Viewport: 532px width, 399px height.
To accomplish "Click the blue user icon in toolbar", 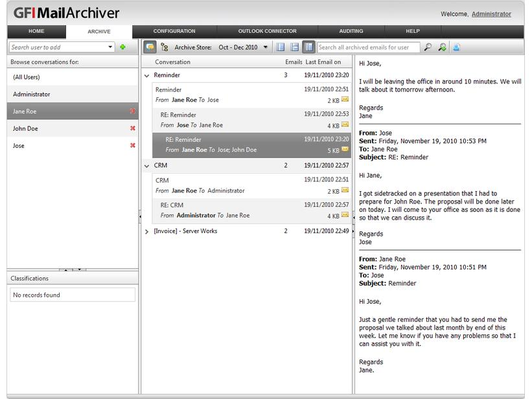I will click(x=456, y=47).
